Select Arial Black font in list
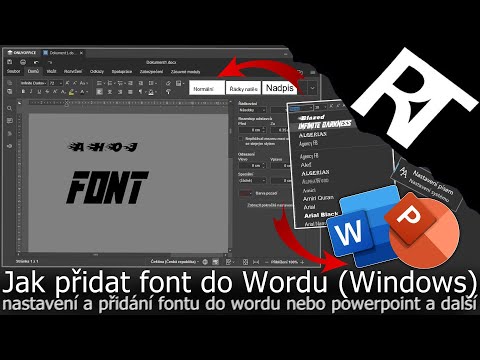This screenshot has width=480, height=360. [x=321, y=215]
